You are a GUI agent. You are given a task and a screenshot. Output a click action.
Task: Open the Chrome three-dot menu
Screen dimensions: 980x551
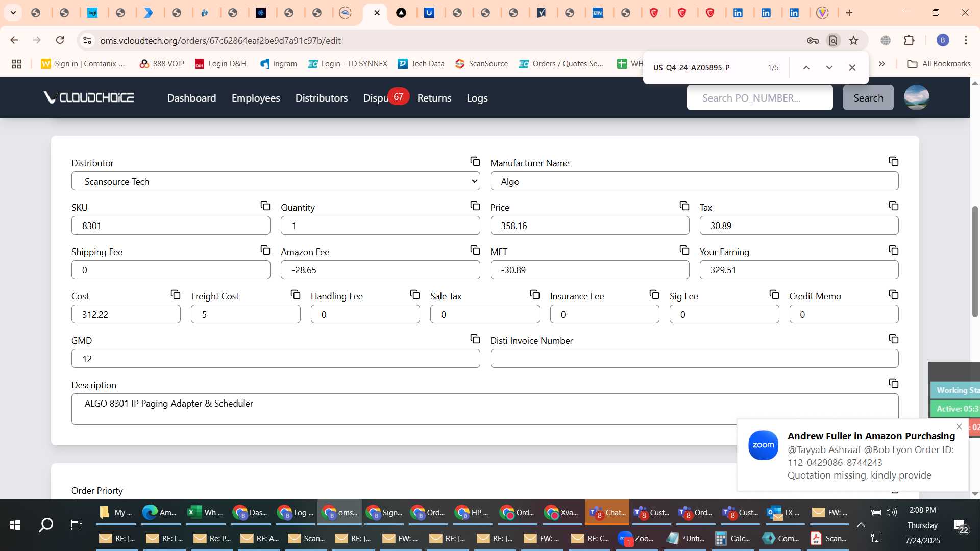point(966,40)
